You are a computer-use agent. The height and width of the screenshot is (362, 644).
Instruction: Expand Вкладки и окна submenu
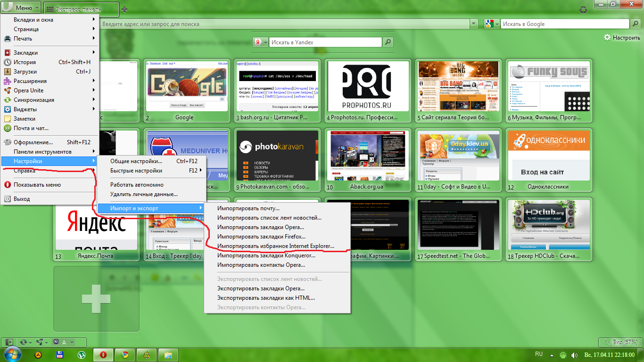(50, 20)
